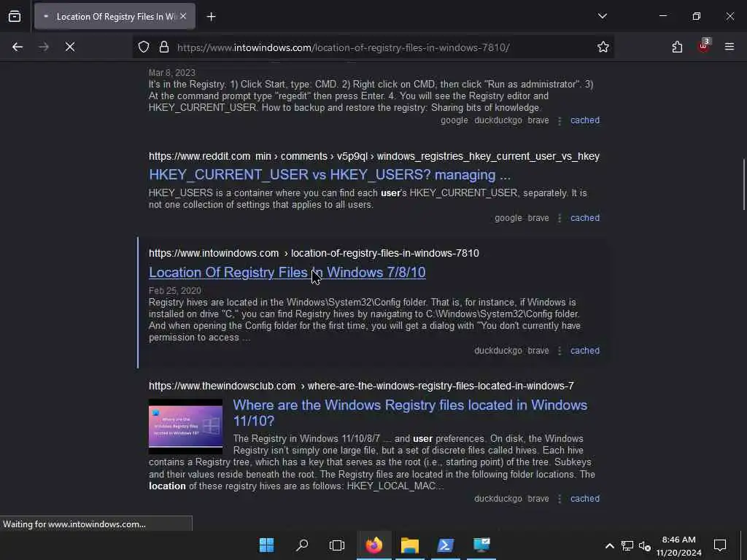This screenshot has width=747, height=560.
Task: Close the Location Of Registry Files tab
Action: (x=183, y=16)
